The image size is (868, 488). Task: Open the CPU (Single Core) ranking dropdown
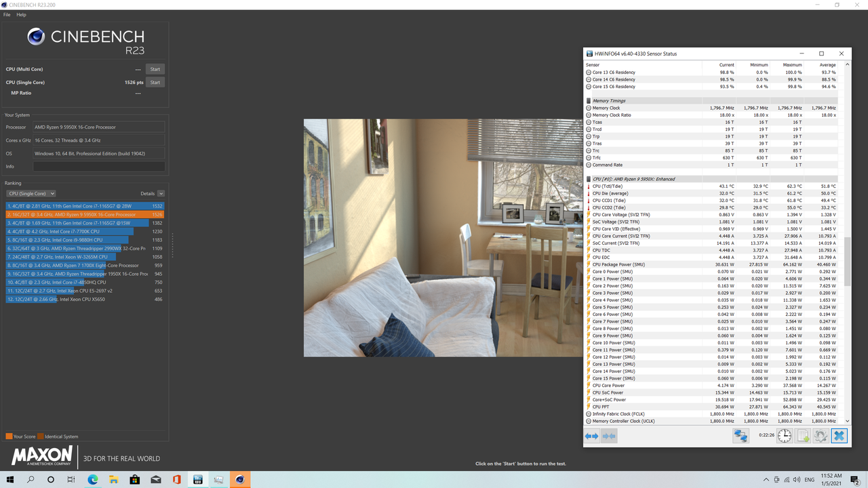pyautogui.click(x=31, y=194)
